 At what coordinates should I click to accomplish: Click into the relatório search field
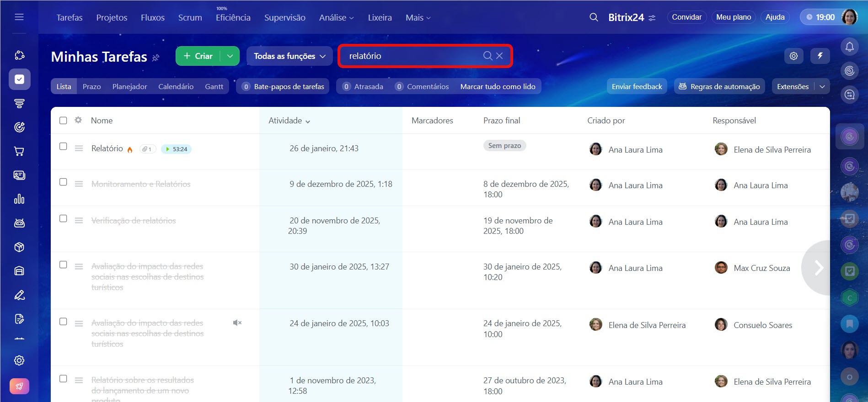tap(412, 56)
